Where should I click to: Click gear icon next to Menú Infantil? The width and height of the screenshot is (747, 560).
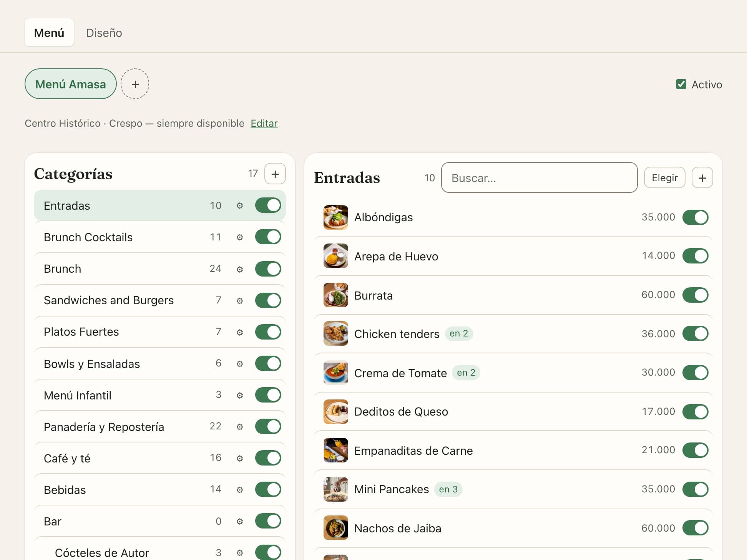(239, 395)
